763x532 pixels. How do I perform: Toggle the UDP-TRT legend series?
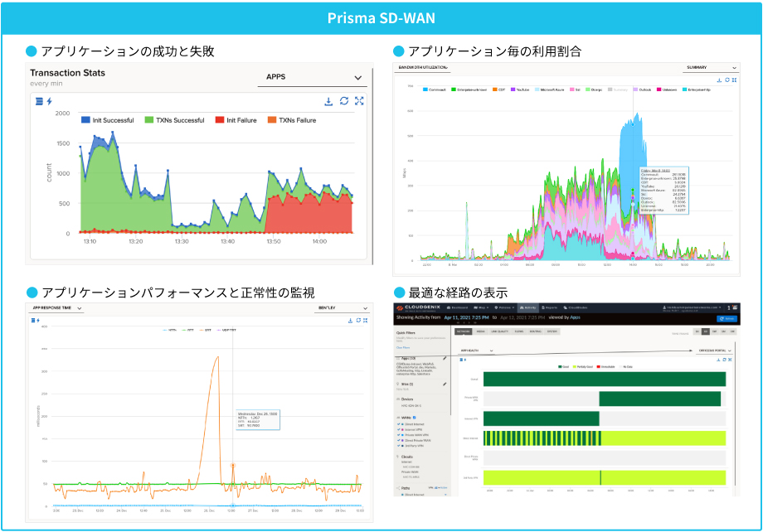tap(226, 330)
